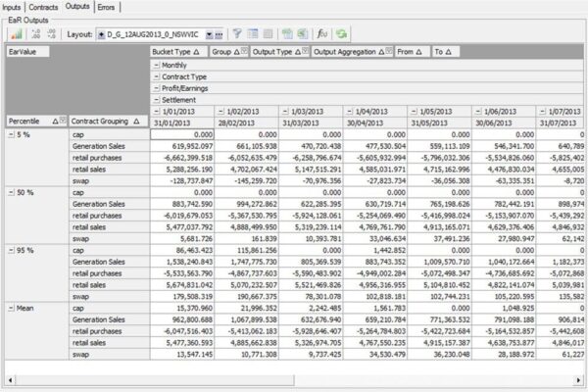
Task: Sort by the Bucket Type field header
Action: (x=178, y=52)
